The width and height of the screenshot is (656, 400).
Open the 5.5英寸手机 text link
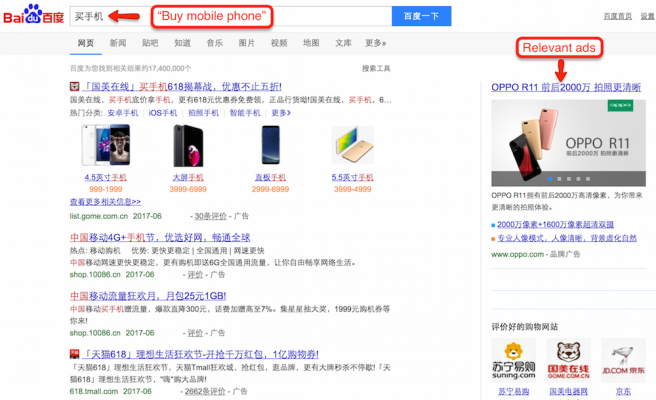point(353,177)
